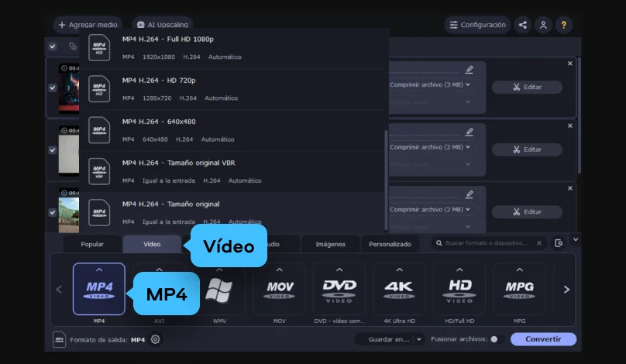Open the share icon button
The height and width of the screenshot is (364, 626).
coord(523,25)
